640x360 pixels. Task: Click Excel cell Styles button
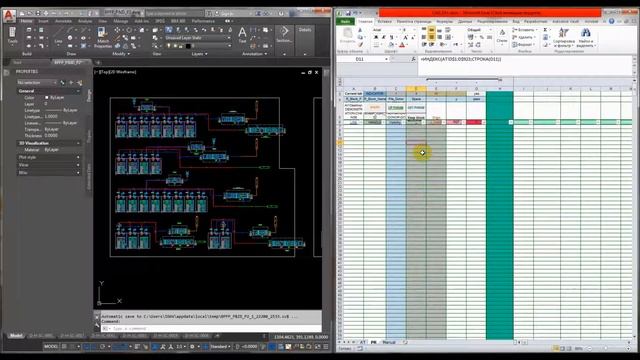502,36
